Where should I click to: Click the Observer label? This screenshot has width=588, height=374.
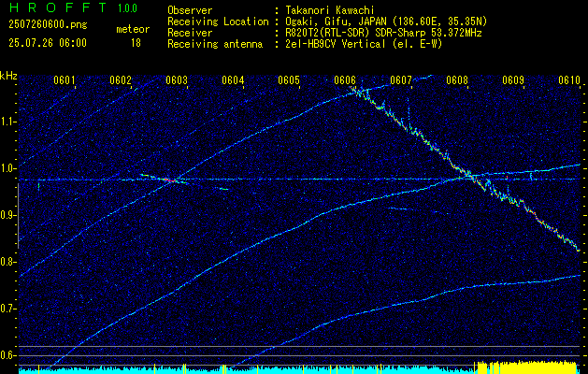(x=190, y=10)
